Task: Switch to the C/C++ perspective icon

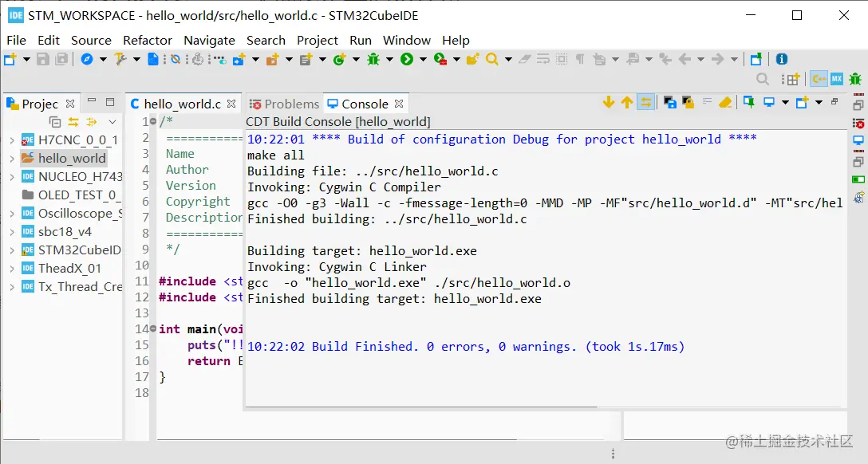Action: click(819, 79)
